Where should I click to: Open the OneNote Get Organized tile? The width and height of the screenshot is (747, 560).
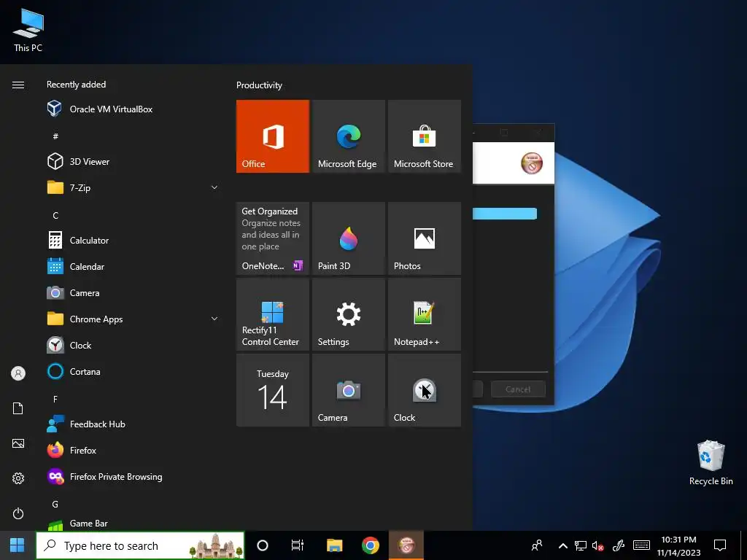click(273, 238)
